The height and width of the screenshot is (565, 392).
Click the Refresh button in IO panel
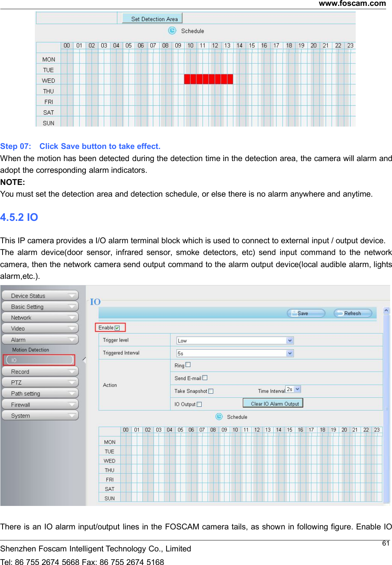click(x=353, y=313)
